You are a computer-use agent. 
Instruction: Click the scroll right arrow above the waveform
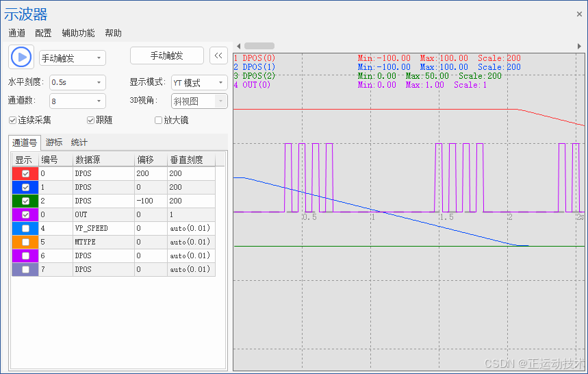[579, 46]
